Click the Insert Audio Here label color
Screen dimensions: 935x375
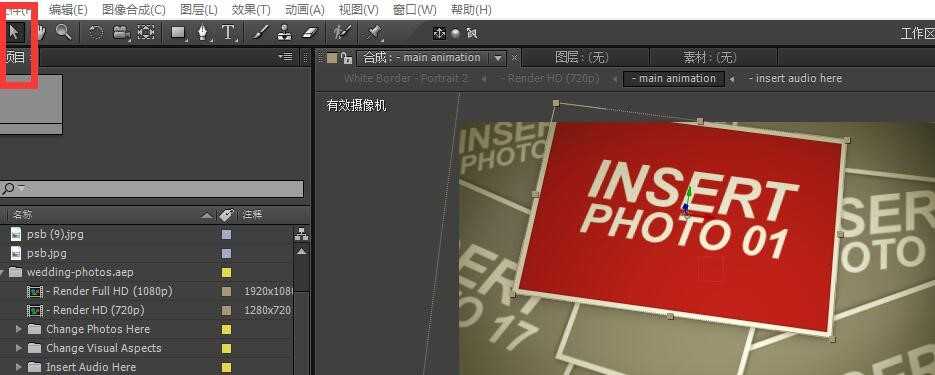coord(227,367)
